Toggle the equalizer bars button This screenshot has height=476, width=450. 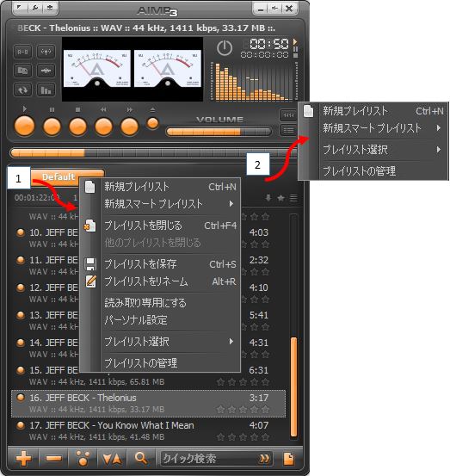point(46,90)
